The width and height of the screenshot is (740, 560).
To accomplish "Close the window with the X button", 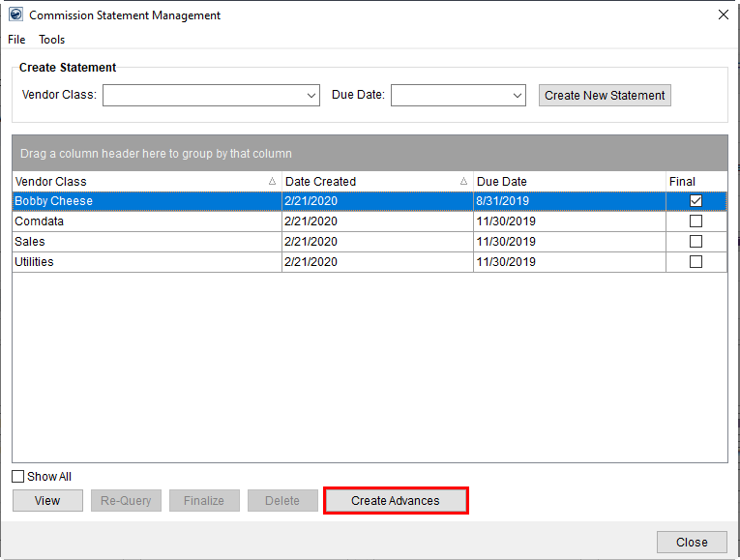I will point(723,15).
